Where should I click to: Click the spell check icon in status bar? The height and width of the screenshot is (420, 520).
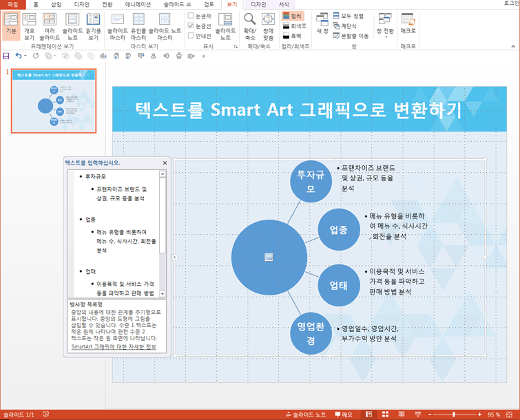45,414
